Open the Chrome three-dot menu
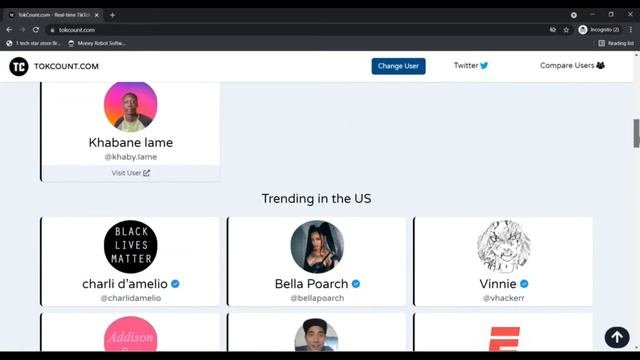Viewport: 640px width, 360px height. [631, 30]
